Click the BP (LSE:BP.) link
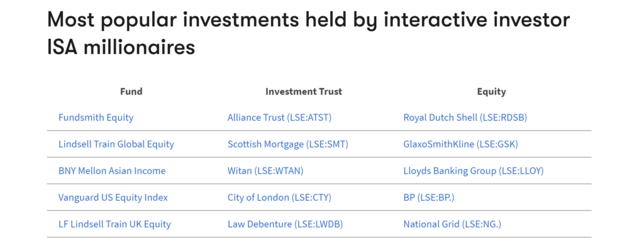The width and height of the screenshot is (644, 248). 429,198
